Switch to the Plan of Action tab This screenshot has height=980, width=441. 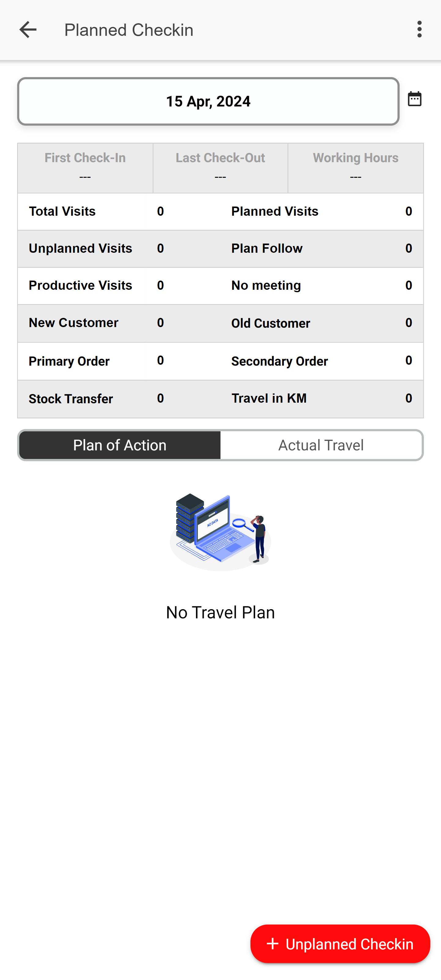120,445
